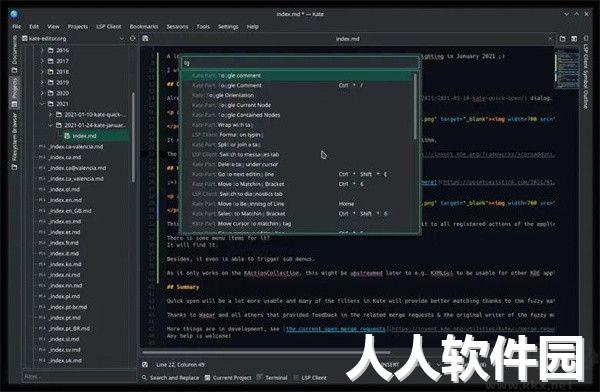Choose Wrap with tag command
This screenshot has height=392, width=600.
pyautogui.click(x=297, y=125)
